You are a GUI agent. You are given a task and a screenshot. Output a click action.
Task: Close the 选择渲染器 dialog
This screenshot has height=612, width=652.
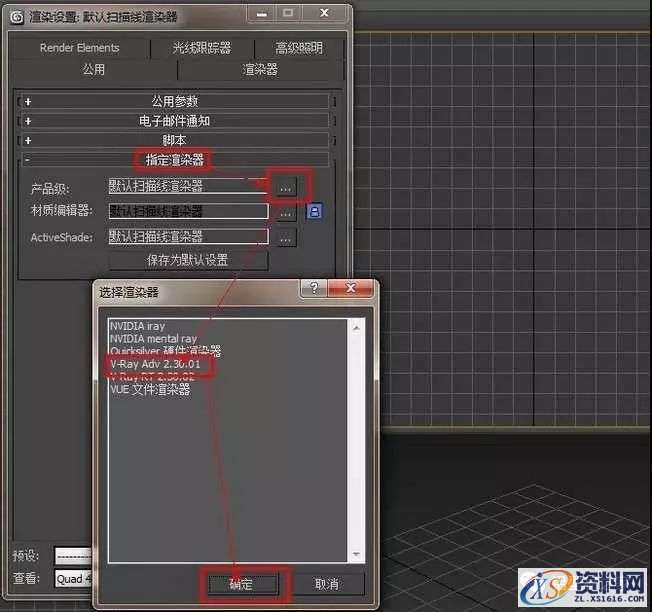[351, 288]
